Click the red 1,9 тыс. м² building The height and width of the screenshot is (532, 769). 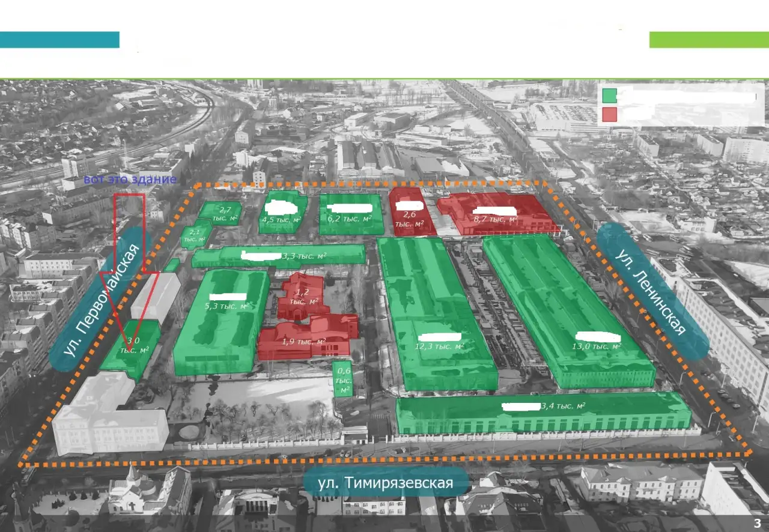308,337
